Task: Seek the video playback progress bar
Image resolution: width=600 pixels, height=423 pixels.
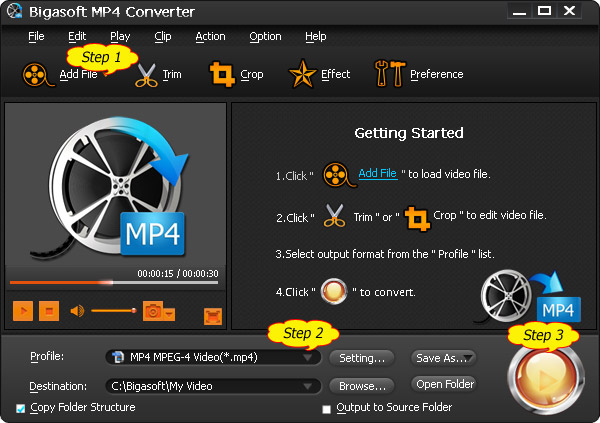Action: tap(114, 283)
